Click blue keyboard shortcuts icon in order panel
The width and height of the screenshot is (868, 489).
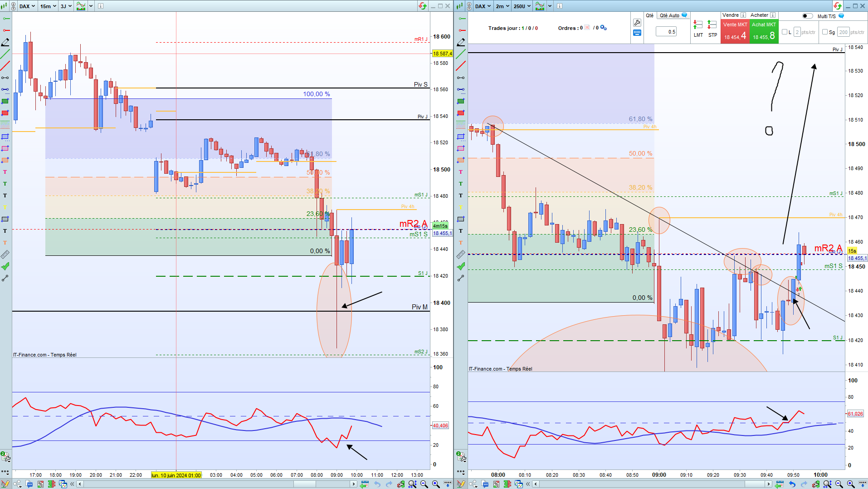637,33
